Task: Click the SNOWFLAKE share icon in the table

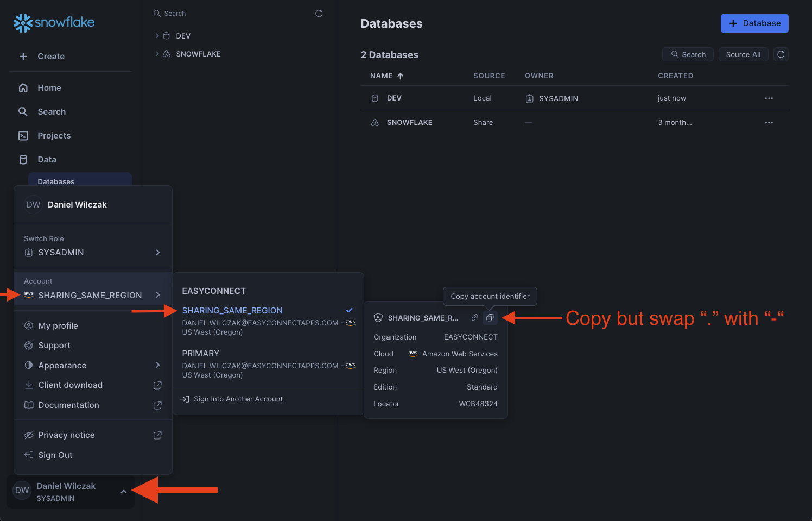Action: tap(375, 123)
